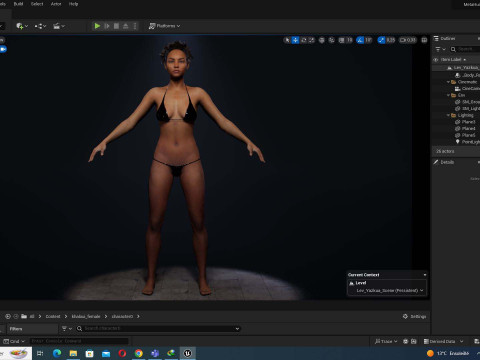This screenshot has height=360, width=480.
Task: Open rotation snap angle value dropdown
Action: pos(368,40)
